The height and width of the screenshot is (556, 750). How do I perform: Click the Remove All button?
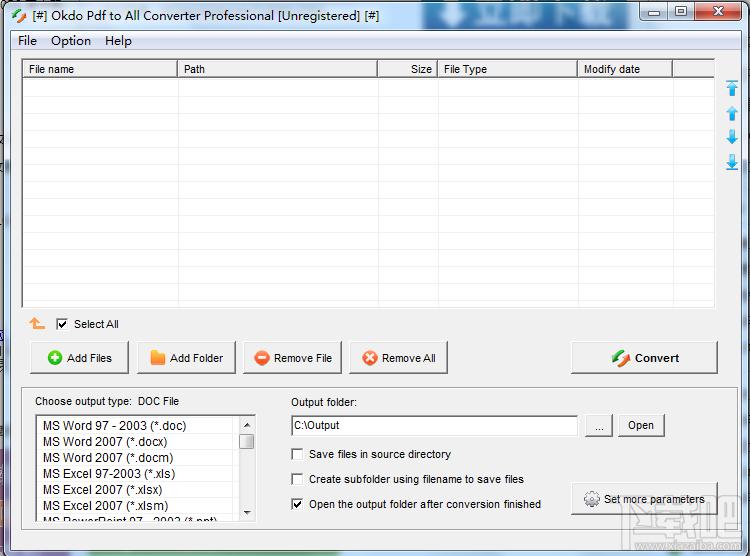(x=399, y=357)
